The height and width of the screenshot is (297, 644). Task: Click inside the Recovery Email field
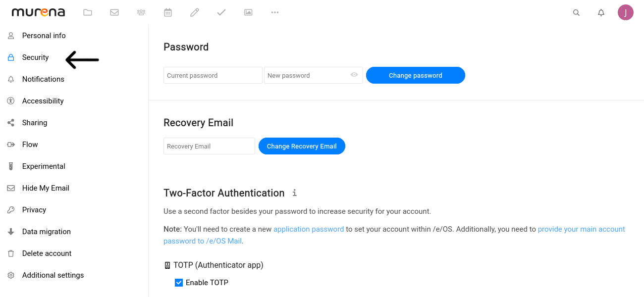tap(209, 146)
